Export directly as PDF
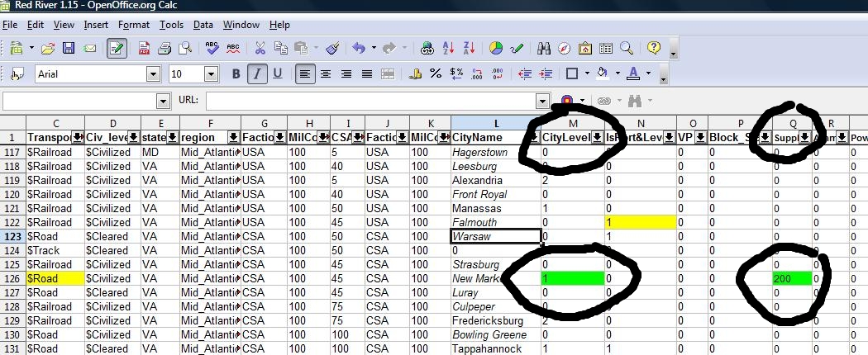 [x=145, y=48]
